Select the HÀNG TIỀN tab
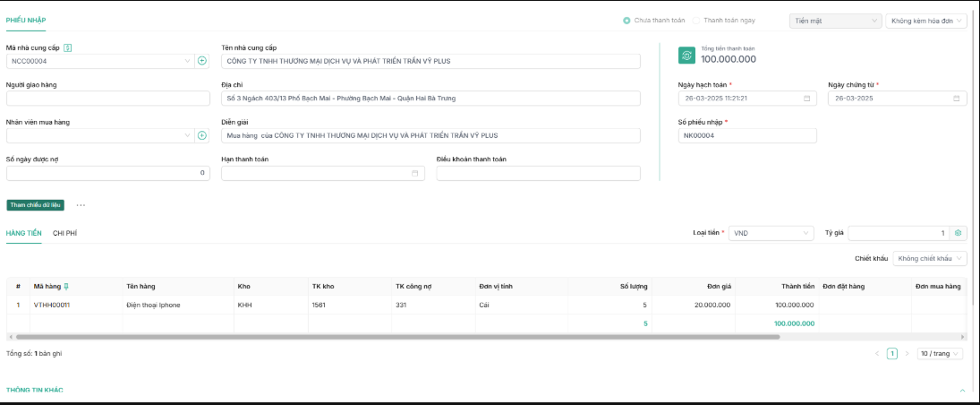The width and height of the screenshot is (980, 405). coord(24,234)
